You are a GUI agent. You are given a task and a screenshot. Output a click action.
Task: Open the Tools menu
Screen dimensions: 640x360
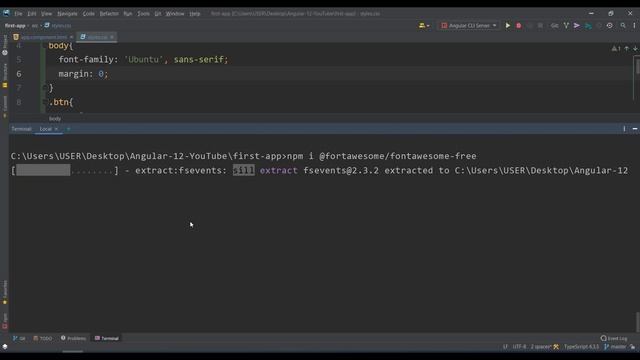pyautogui.click(x=143, y=13)
